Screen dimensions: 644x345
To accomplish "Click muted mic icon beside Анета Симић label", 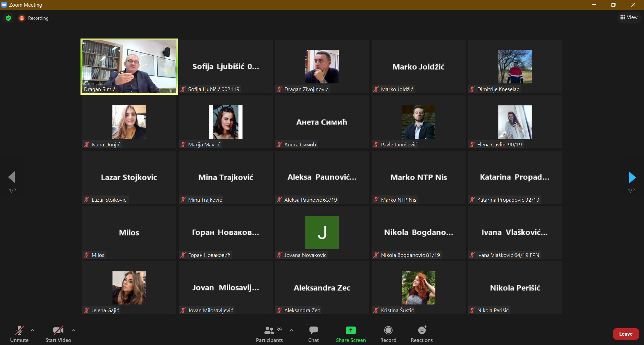I will (x=279, y=144).
